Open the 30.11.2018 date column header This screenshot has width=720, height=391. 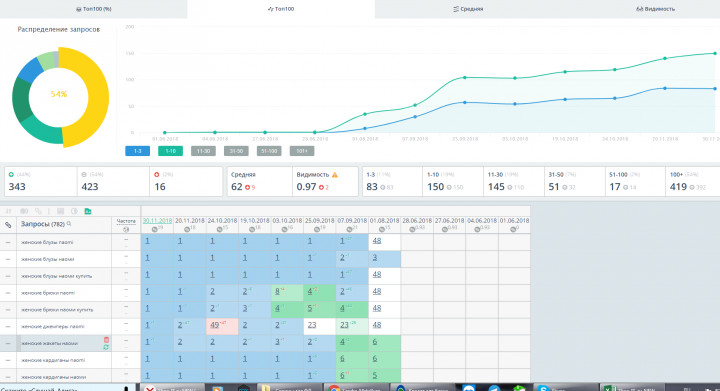pyautogui.click(x=157, y=221)
